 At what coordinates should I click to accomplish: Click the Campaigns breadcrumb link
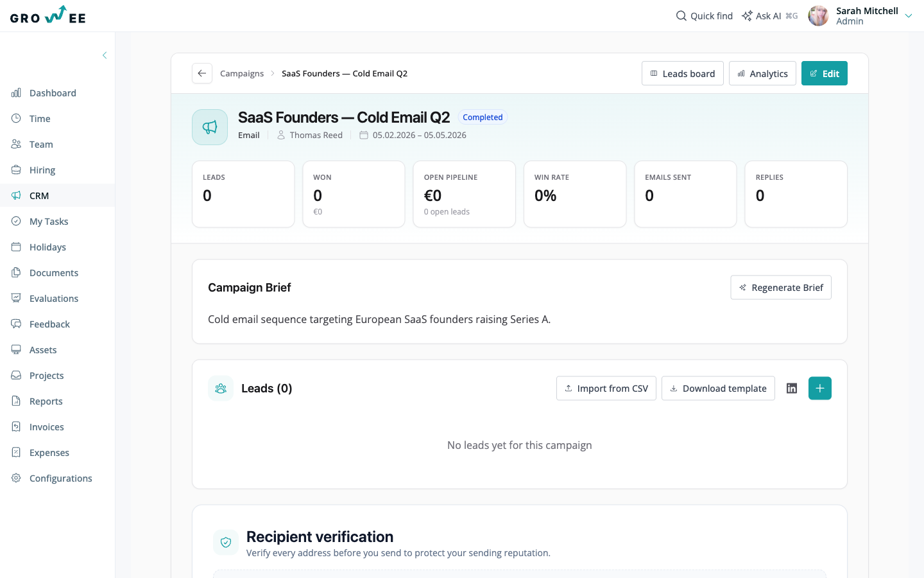tap(242, 74)
